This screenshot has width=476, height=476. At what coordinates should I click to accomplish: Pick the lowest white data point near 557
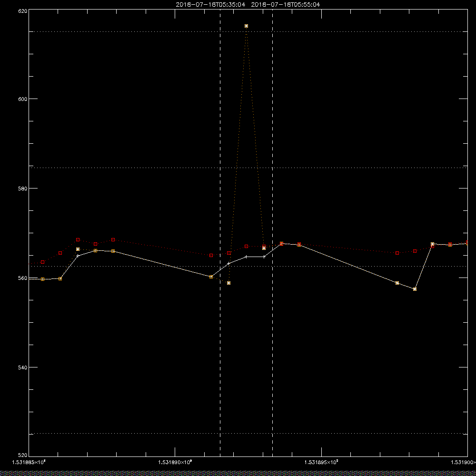click(415, 289)
